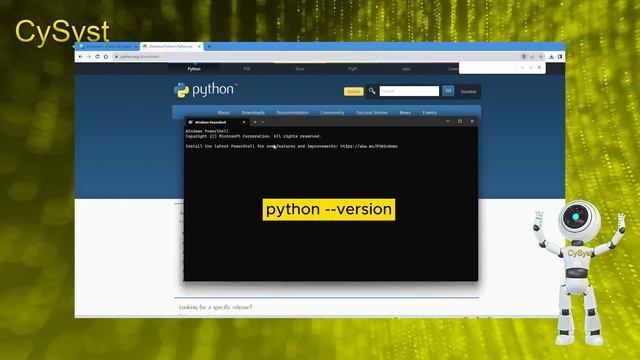Viewport: 640px width, 360px height.
Task: Click 'Looking for a specific release?' text
Action: (216, 307)
